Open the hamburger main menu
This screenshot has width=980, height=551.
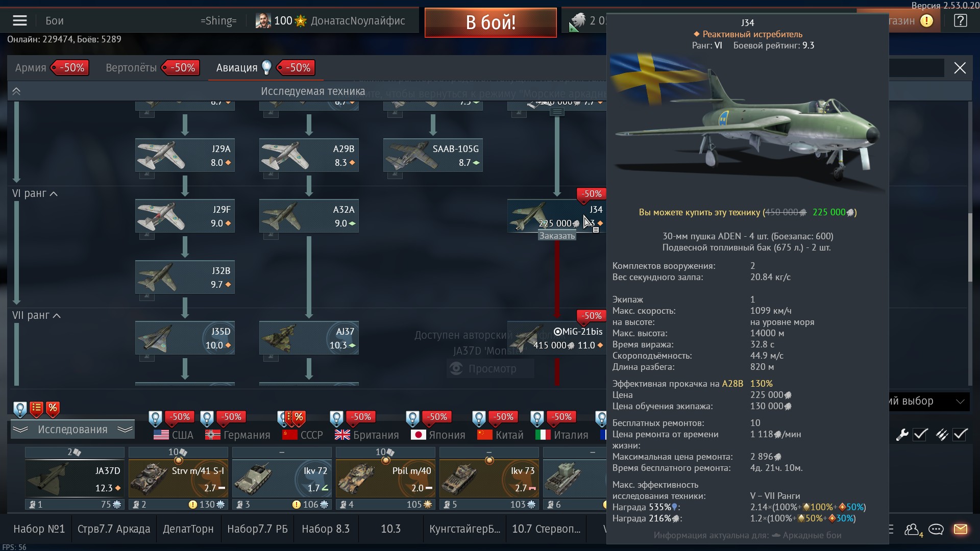[20, 21]
